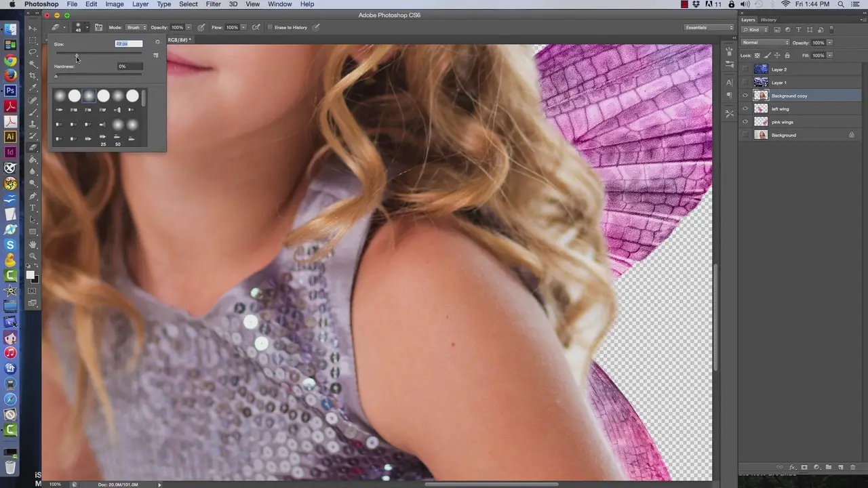Hide the pink wings layer
The width and height of the screenshot is (868, 488).
click(x=745, y=122)
